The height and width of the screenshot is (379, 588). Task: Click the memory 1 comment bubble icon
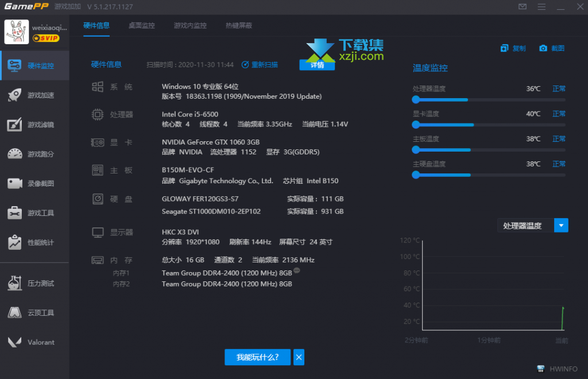pos(297,270)
